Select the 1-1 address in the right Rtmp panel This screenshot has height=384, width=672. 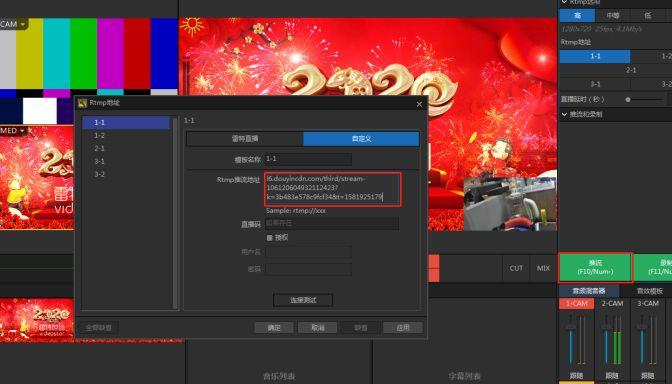pos(595,56)
